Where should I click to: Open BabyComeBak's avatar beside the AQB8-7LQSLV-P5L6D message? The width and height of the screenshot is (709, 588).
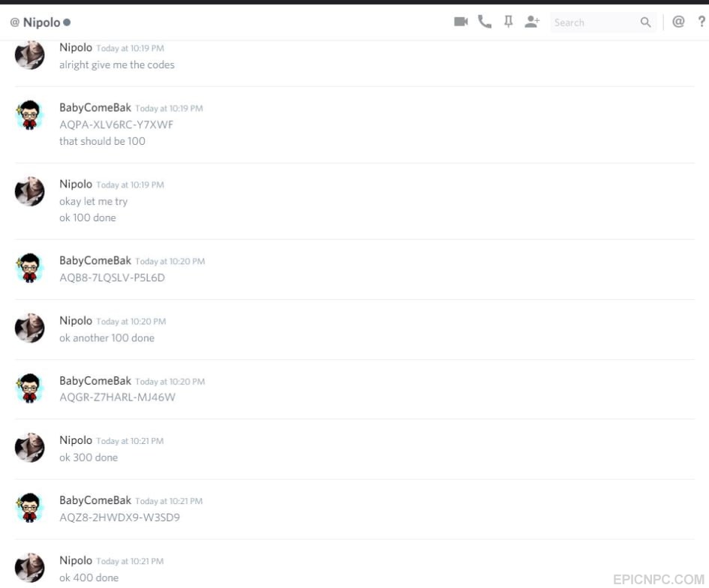[x=30, y=268]
